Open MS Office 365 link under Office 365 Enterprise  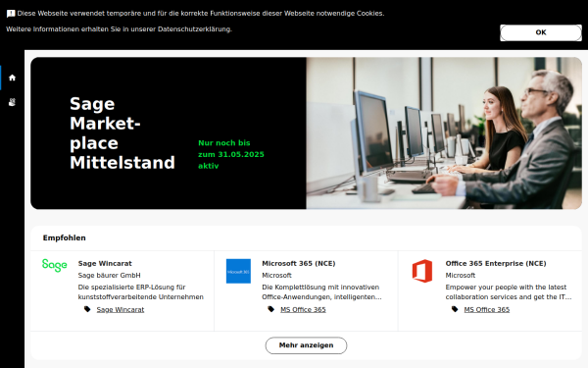pos(487,309)
